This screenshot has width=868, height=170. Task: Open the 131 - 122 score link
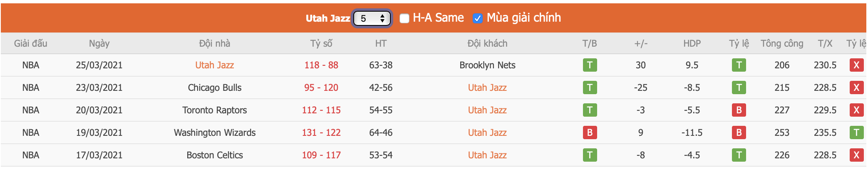(x=321, y=132)
